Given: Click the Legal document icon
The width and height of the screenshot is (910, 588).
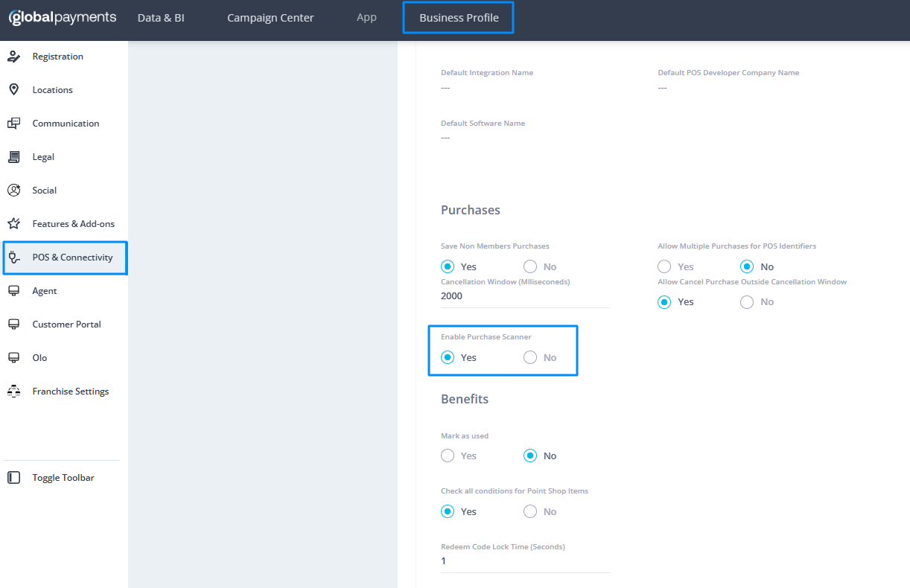Looking at the screenshot, I should (13, 157).
